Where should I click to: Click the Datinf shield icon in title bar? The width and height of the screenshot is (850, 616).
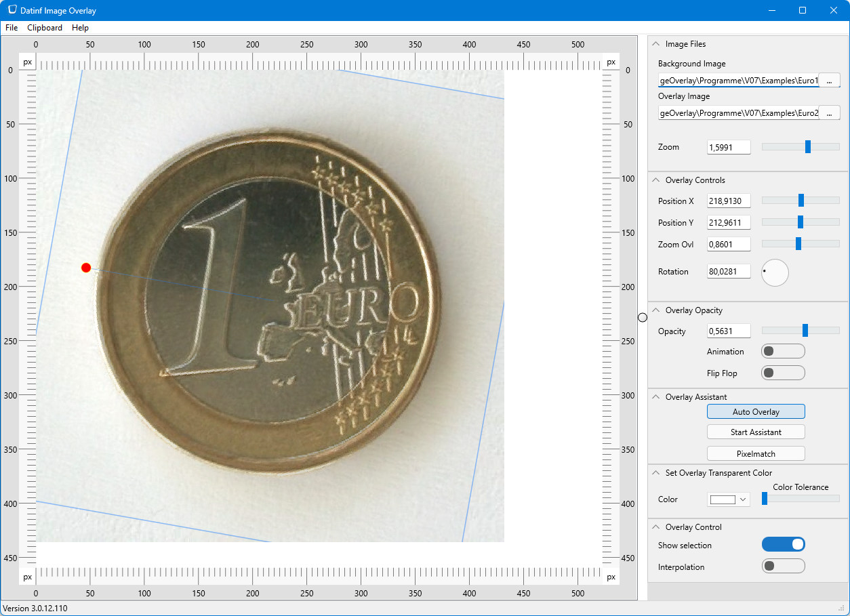(x=9, y=10)
